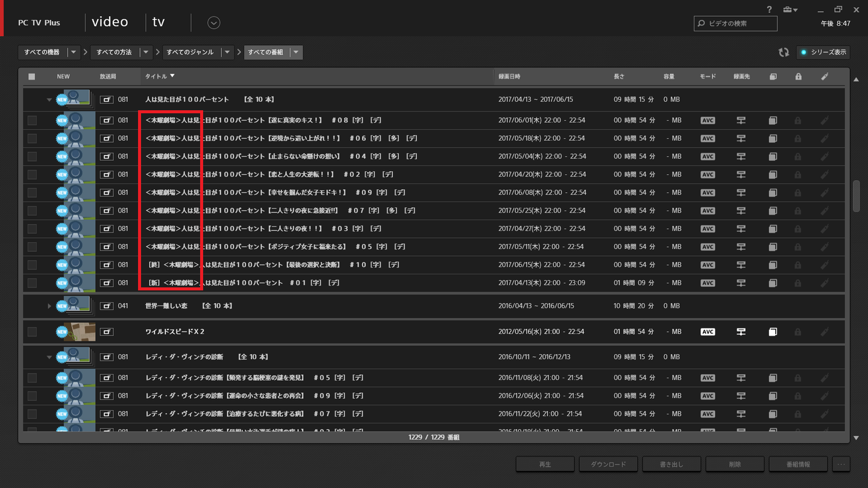Click the vertical scrollbar thumb
The width and height of the screenshot is (868, 488).
857,196
